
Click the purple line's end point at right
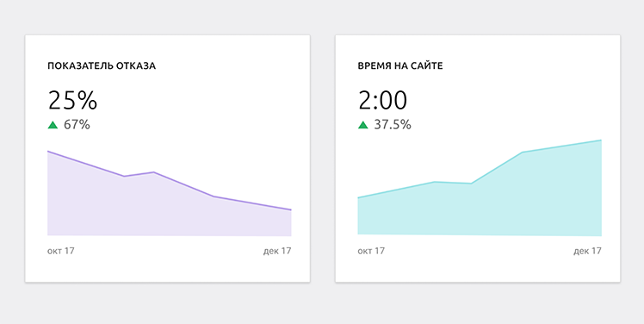(291, 209)
